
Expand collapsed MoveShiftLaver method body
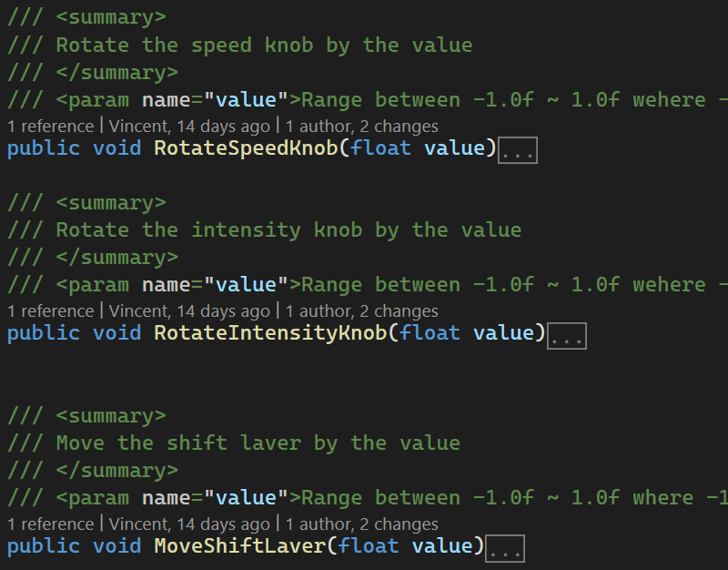[x=505, y=548]
